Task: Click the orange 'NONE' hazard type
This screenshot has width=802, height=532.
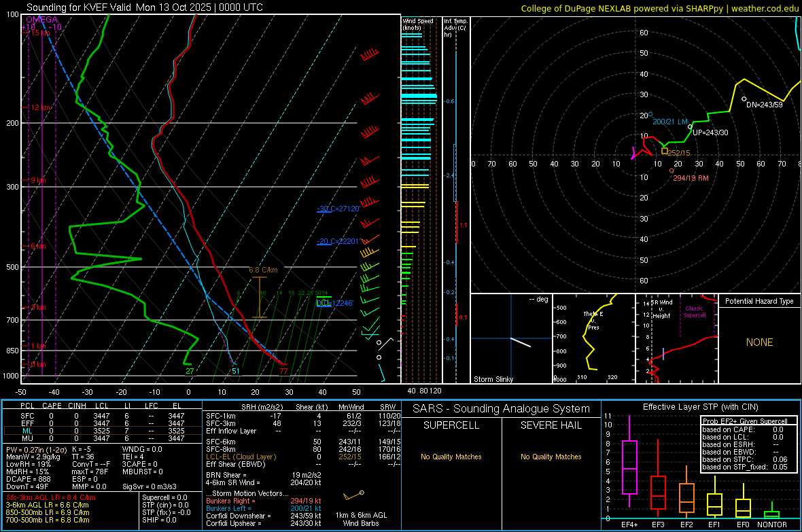Action: (760, 342)
